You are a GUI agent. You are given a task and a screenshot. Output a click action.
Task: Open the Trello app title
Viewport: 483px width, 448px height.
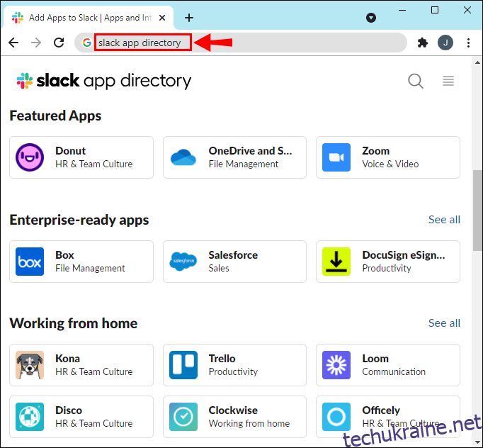[x=222, y=359]
